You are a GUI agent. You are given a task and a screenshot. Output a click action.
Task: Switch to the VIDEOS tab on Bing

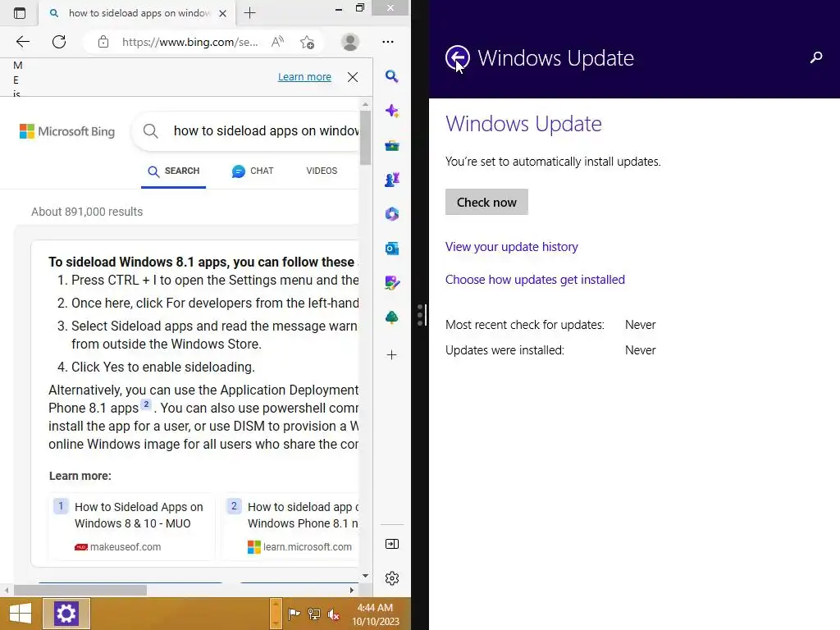(322, 171)
